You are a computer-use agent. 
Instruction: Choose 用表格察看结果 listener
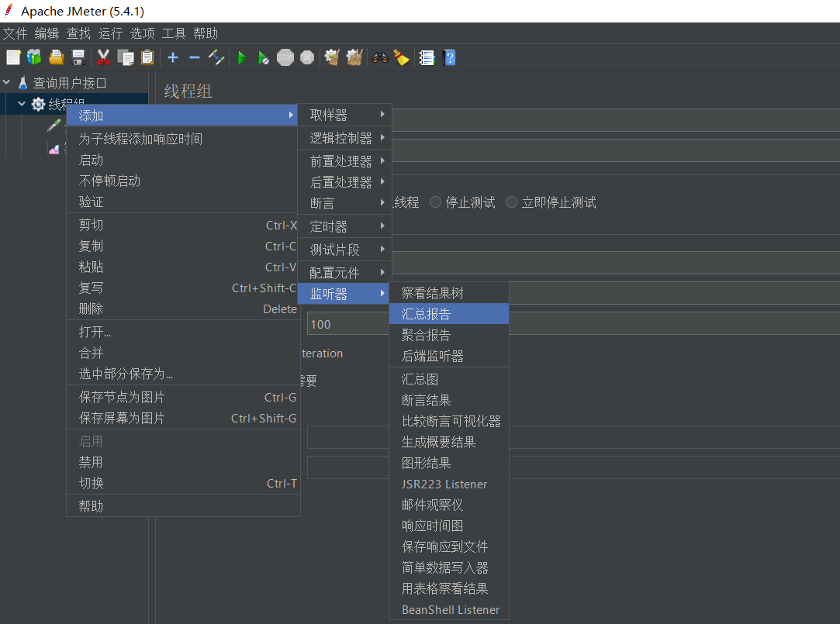click(x=449, y=588)
